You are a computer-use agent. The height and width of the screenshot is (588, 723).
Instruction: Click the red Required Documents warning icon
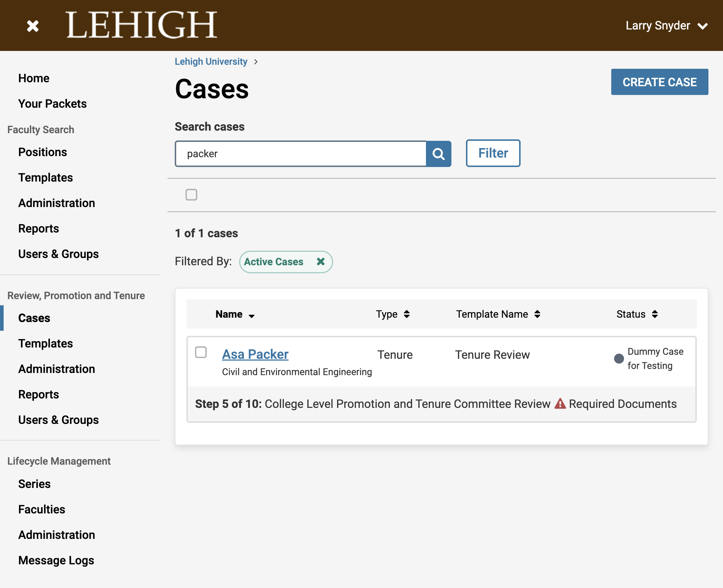(x=560, y=404)
